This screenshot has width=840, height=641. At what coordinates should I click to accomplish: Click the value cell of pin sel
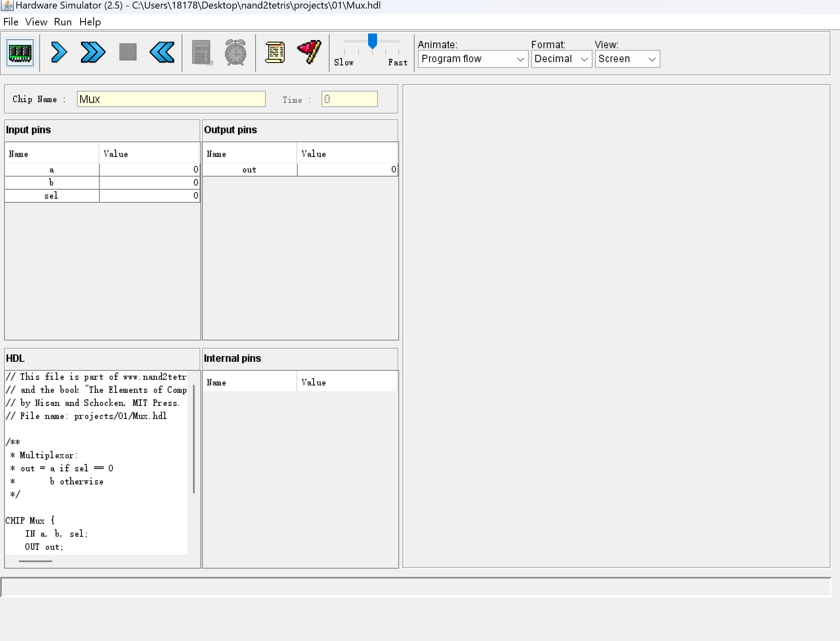click(x=149, y=196)
